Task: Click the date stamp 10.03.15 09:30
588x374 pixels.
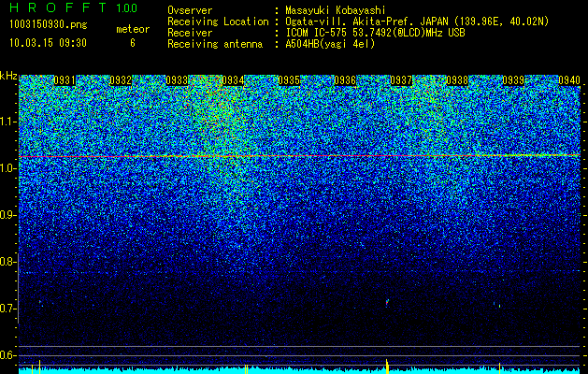Action: [48, 43]
